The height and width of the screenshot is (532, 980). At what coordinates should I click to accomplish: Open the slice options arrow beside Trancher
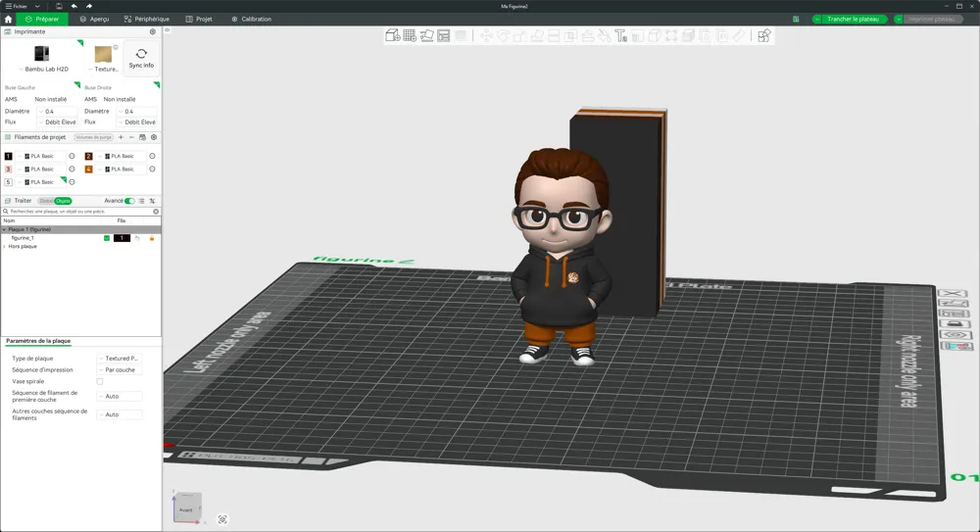coord(816,20)
